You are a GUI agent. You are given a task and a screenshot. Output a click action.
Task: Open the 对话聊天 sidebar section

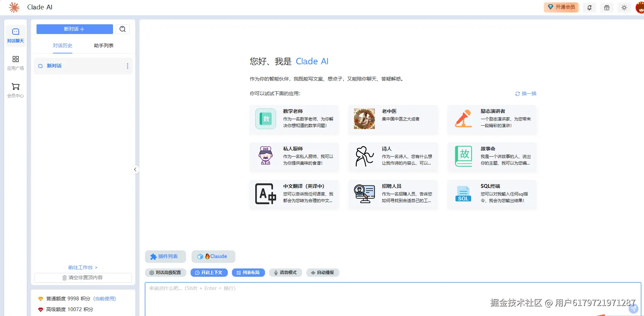[16, 36]
